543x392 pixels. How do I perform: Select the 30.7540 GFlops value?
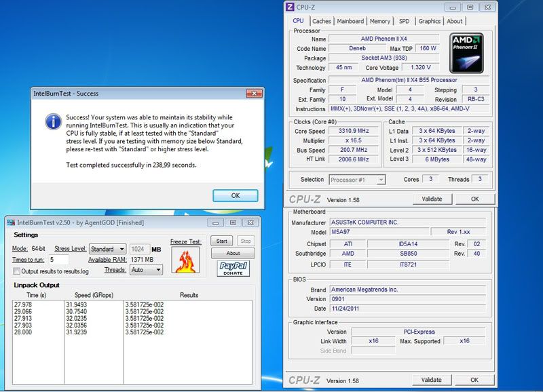tap(77, 311)
